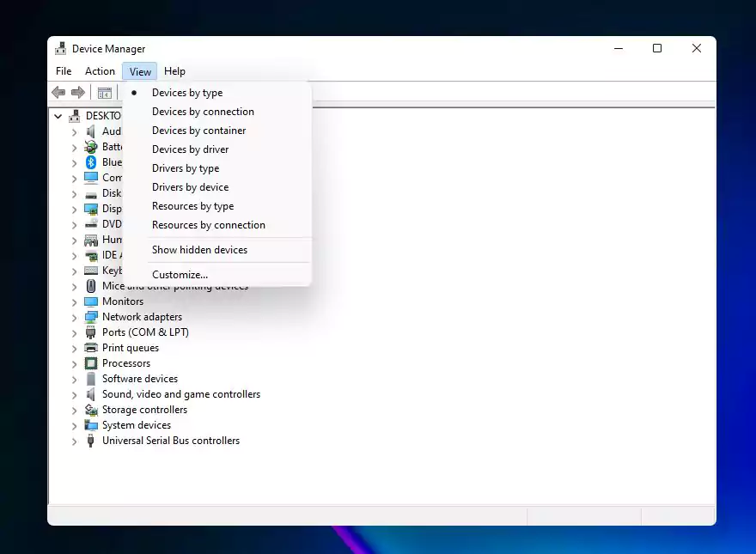Click the Disk drives category icon

91,194
